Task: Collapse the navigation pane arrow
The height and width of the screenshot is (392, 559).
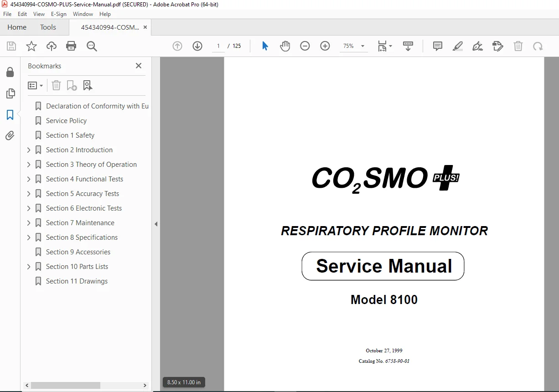Action: point(156,224)
